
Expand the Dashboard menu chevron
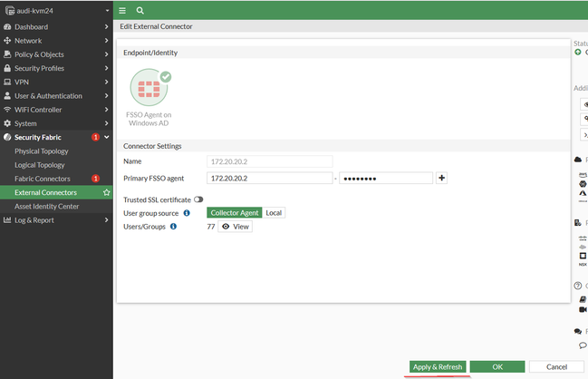coord(107,26)
